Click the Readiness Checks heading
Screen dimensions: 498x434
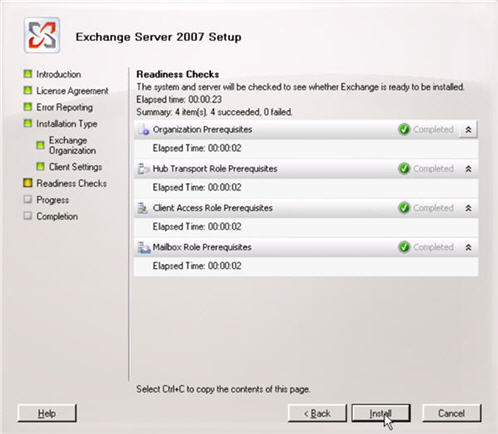[x=178, y=74]
